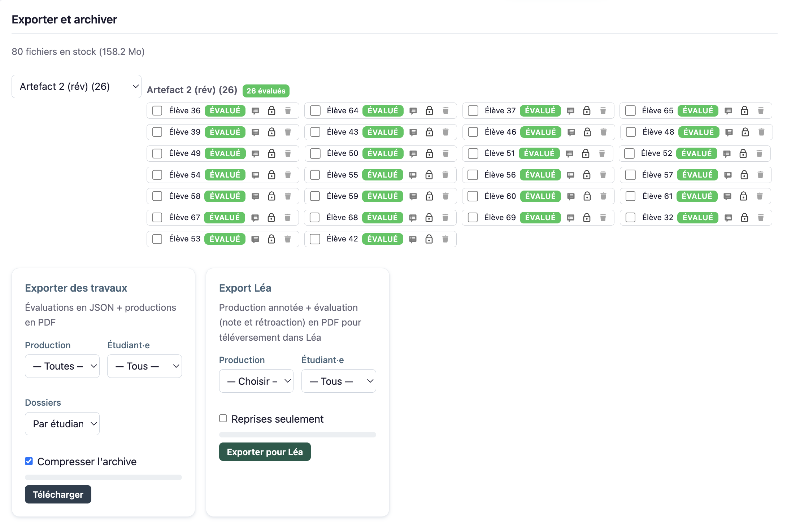Click the trash icon for Élève 68
787x532 pixels.
pos(445,217)
